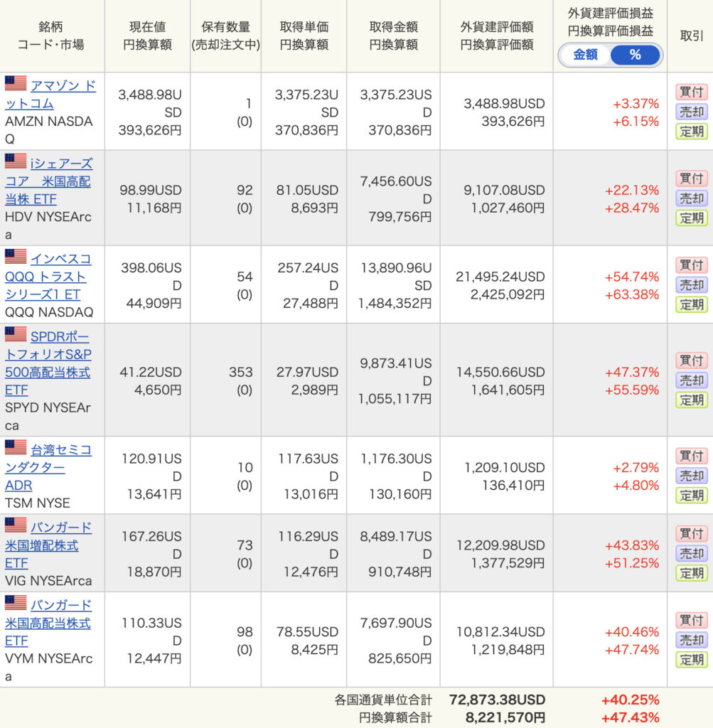The width and height of the screenshot is (713, 728).
Task: Buy more HDV with 買付 button
Action: pyautogui.click(x=691, y=178)
